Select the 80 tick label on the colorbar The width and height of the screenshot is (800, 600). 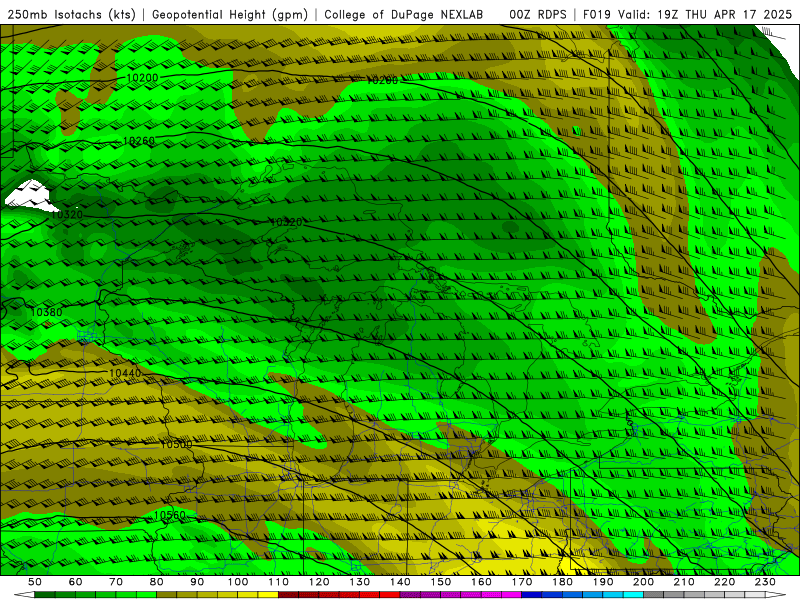click(157, 582)
